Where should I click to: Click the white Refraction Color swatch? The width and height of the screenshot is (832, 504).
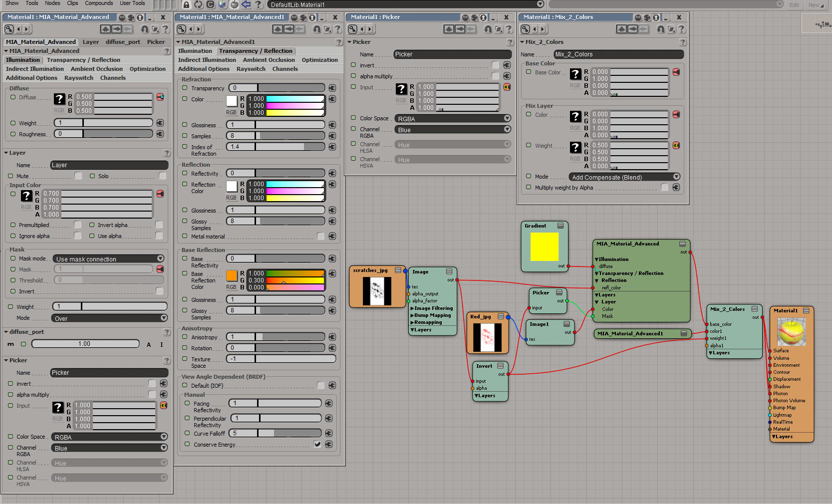(232, 101)
